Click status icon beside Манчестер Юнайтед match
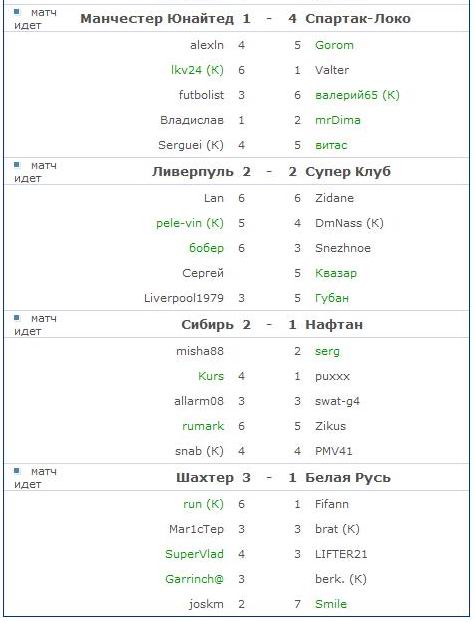This screenshot has height=622, width=475. (x=17, y=12)
